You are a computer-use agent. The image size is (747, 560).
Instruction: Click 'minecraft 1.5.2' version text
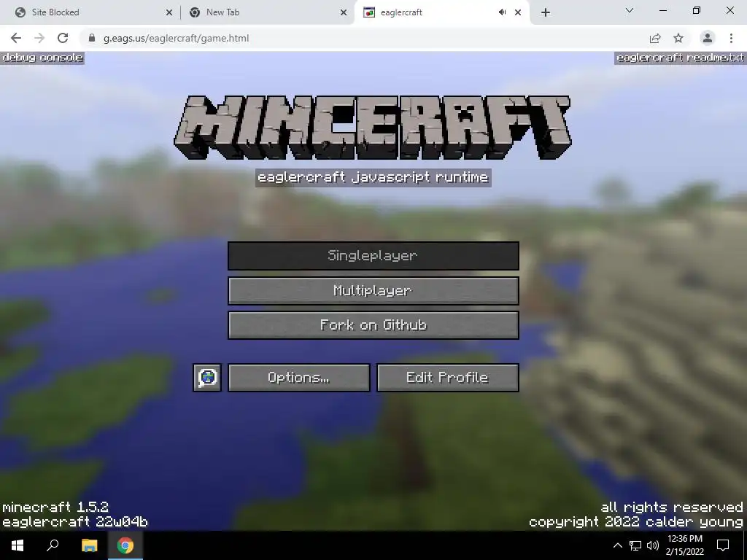click(55, 507)
